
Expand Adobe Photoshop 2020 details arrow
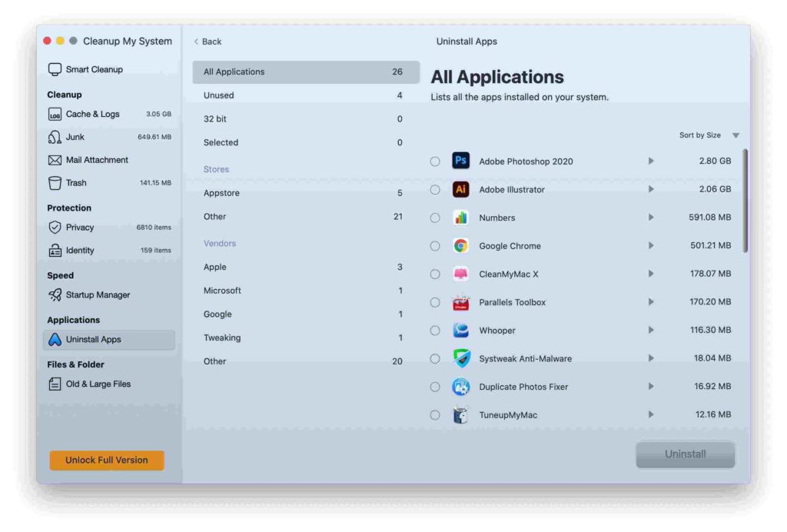[x=650, y=161]
